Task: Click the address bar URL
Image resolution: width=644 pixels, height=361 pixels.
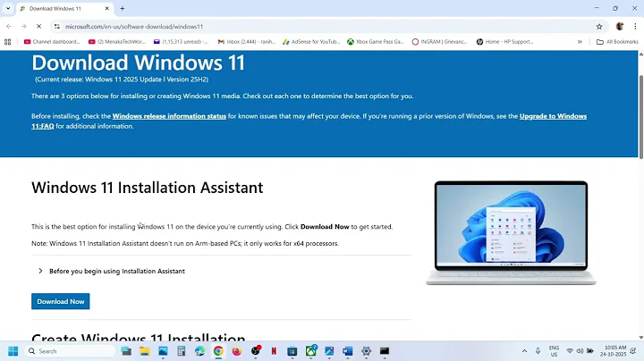Action: tap(134, 26)
